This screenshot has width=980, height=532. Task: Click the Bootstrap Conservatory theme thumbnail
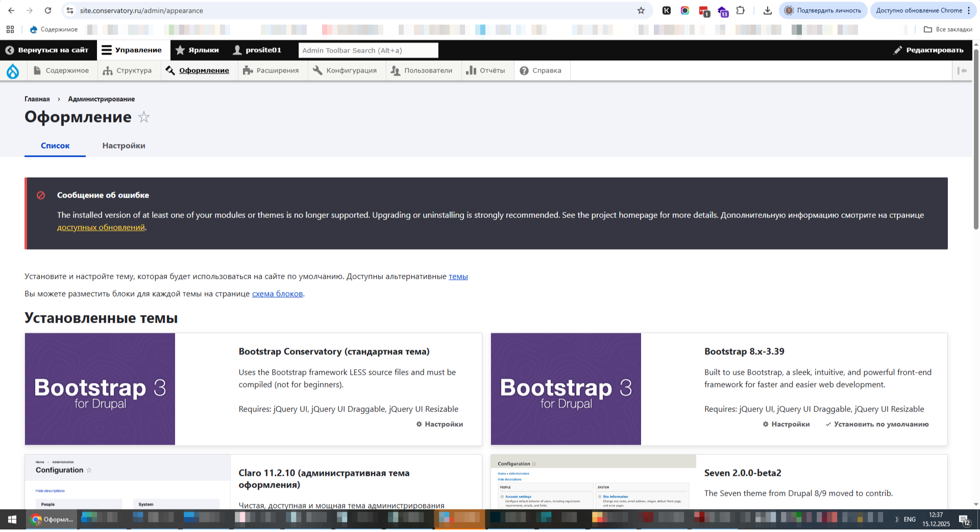pyautogui.click(x=100, y=389)
